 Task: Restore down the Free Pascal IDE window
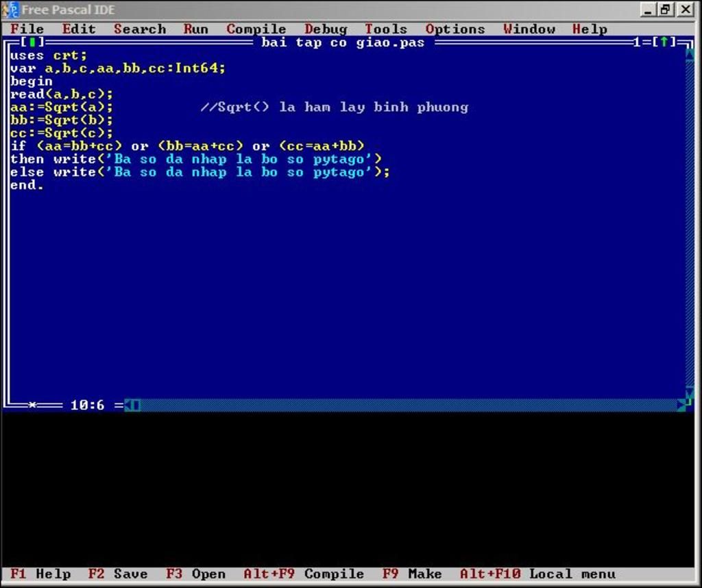coord(666,10)
